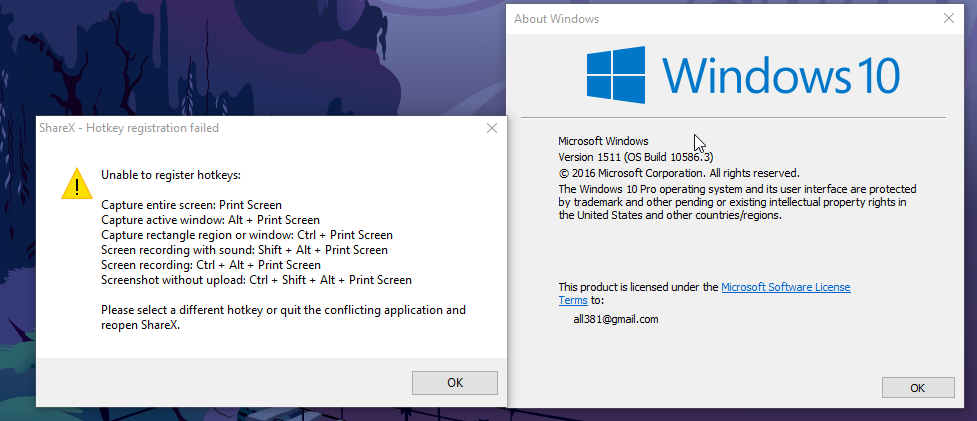Click the 'Unable to register hotkeys:' text

pos(171,175)
